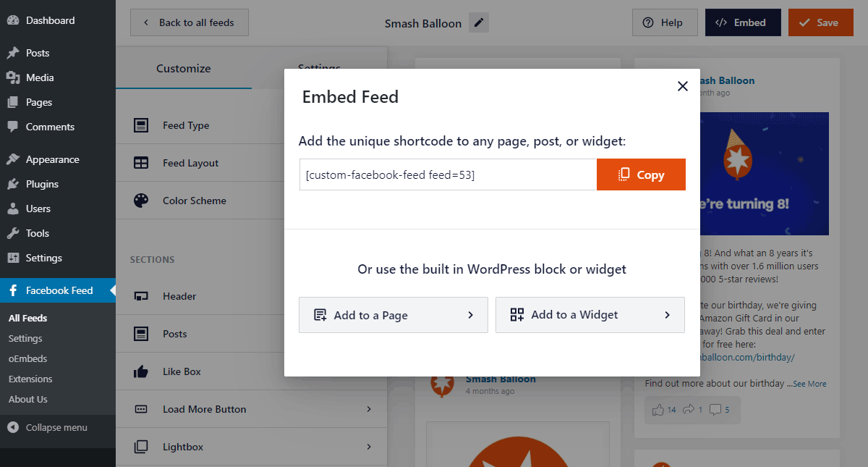Viewport: 868px width, 467px height.
Task: Copy the feed shortcode
Action: click(641, 174)
